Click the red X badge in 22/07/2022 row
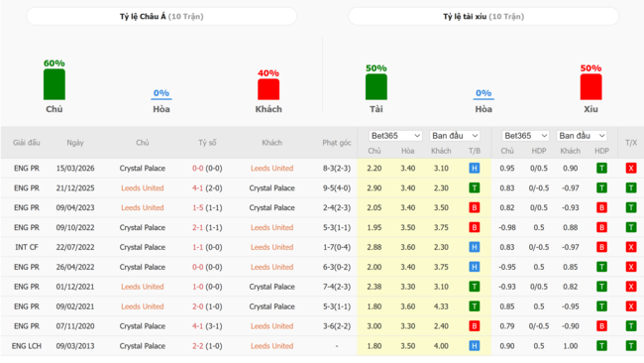The width and height of the screenshot is (644, 363). click(631, 247)
